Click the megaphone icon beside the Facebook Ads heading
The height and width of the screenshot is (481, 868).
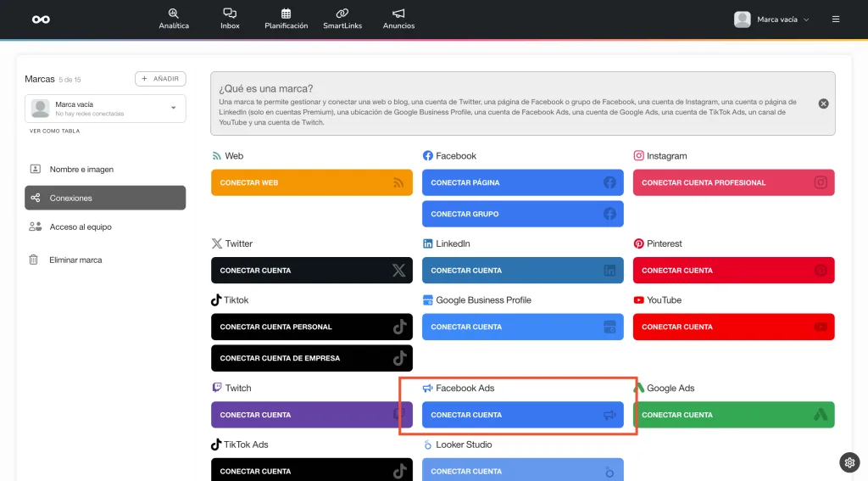427,388
